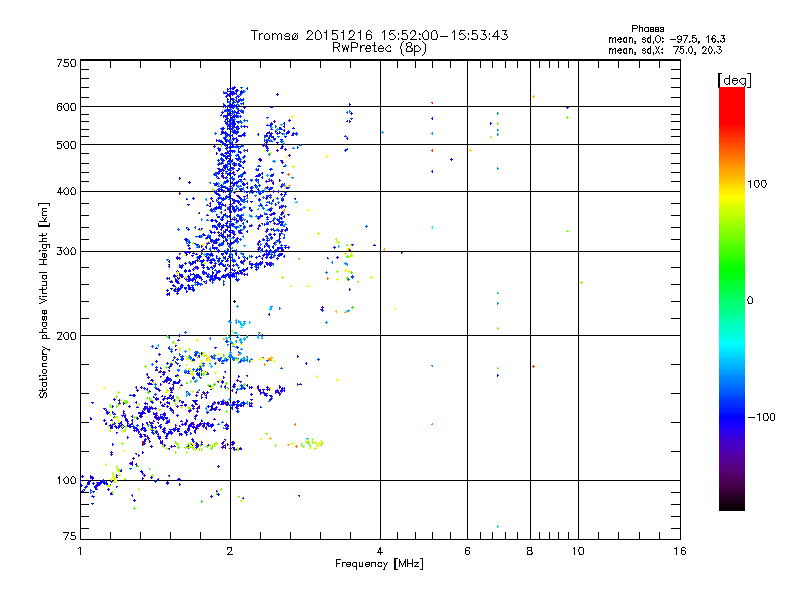Screen dimensions: 800x600
Task: Click y-axis tick label '75'
Action: pos(70,536)
